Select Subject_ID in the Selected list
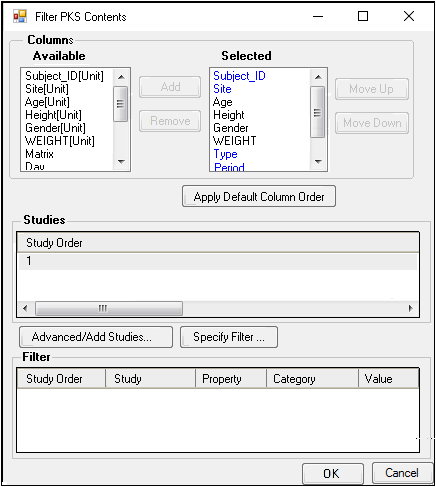Image resolution: width=436 pixels, height=487 pixels. [x=239, y=76]
